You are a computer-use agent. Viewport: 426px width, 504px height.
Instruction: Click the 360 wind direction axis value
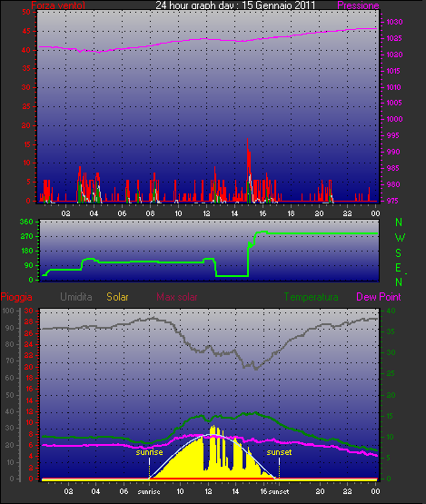click(x=26, y=222)
